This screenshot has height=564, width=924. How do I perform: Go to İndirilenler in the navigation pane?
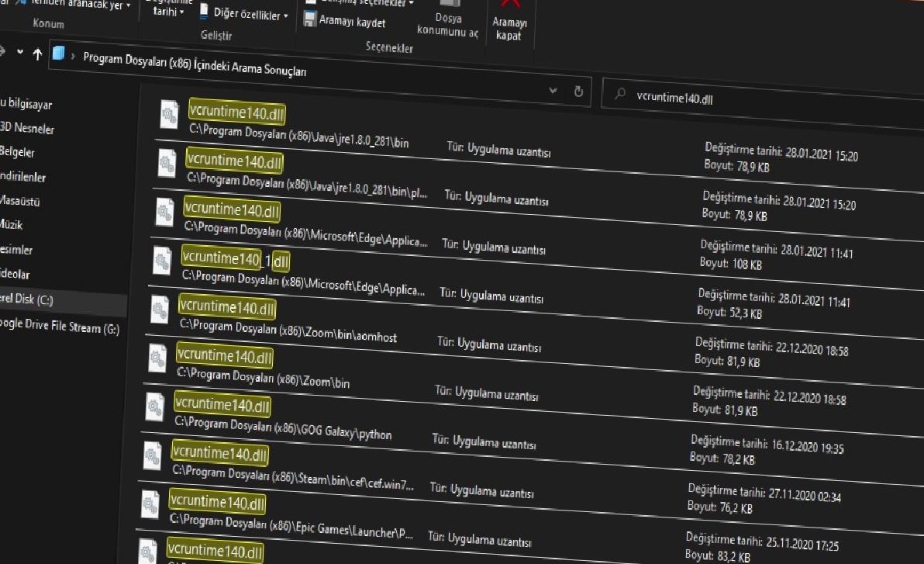coord(23,176)
